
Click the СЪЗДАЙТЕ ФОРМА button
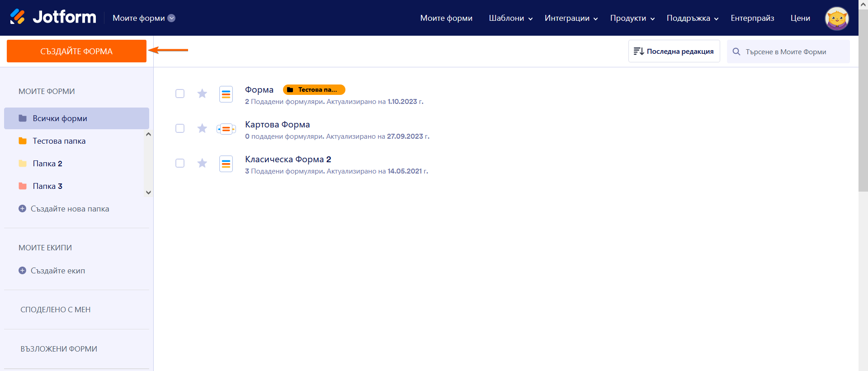(x=76, y=51)
